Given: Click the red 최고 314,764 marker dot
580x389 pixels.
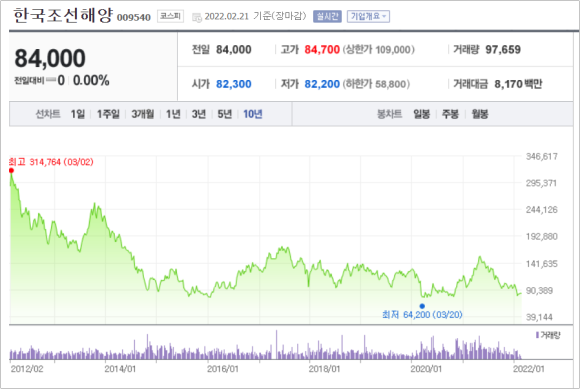Looking at the screenshot, I should [11, 170].
